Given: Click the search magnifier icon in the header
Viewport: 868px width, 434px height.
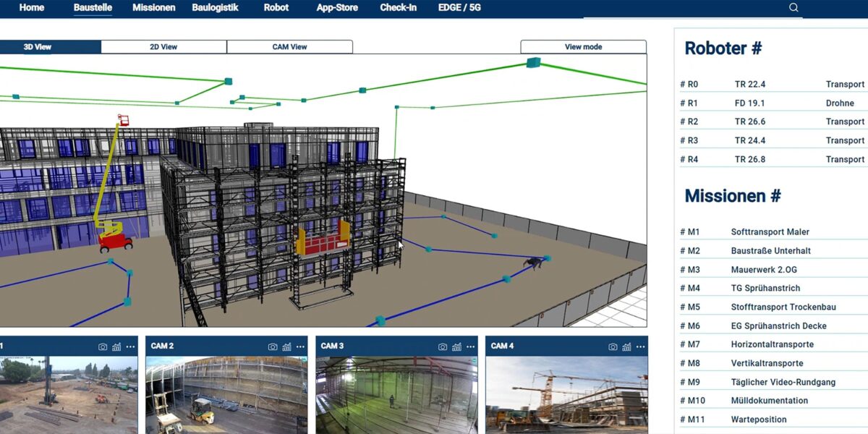Looking at the screenshot, I should (793, 7).
